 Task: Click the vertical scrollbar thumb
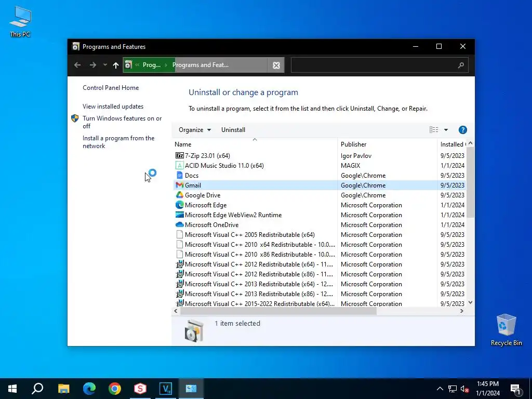pos(470,182)
